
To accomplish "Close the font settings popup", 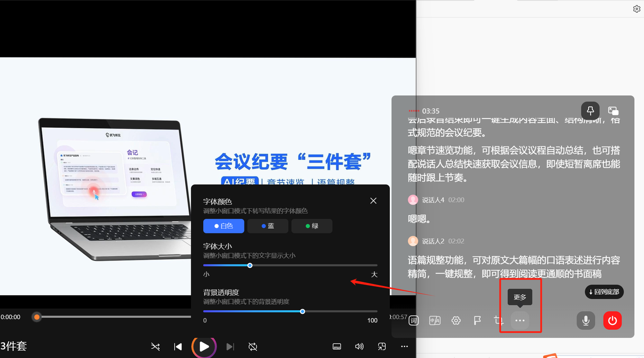I will tap(373, 201).
